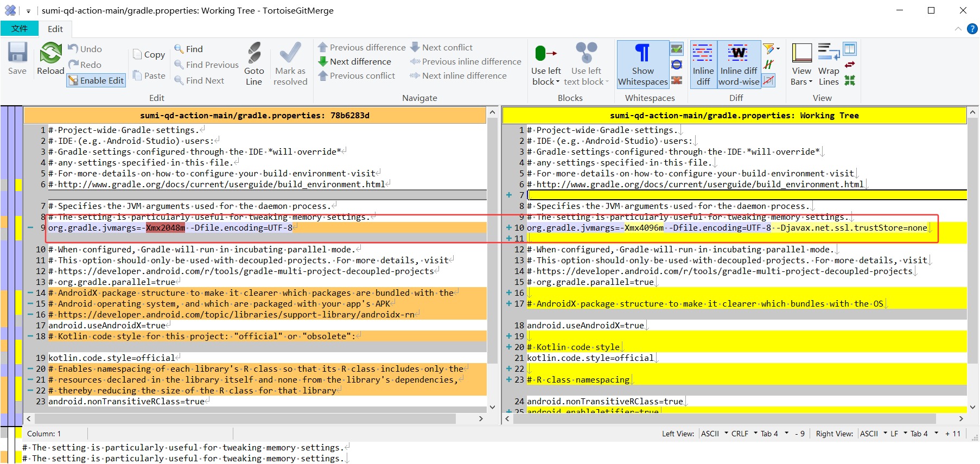The height and width of the screenshot is (464, 980).
Task: Click Mark as resolved
Action: [x=290, y=63]
